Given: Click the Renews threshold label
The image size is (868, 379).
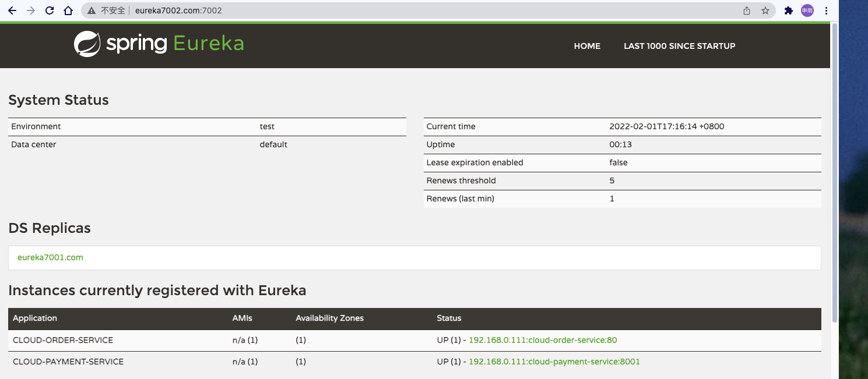Looking at the screenshot, I should coord(461,180).
